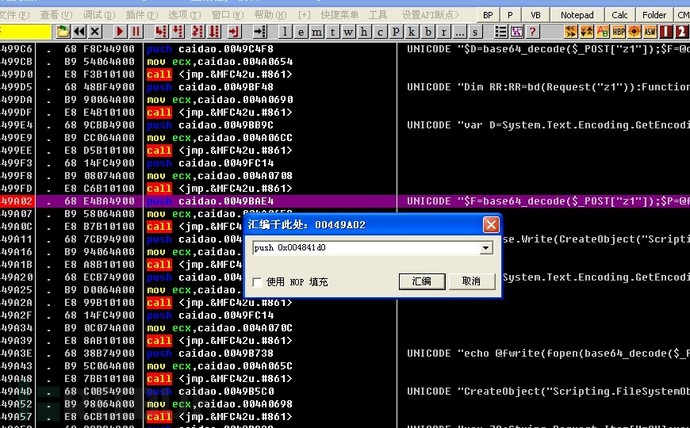Open the 帮助(H) menu

pyautogui.click(x=270, y=15)
